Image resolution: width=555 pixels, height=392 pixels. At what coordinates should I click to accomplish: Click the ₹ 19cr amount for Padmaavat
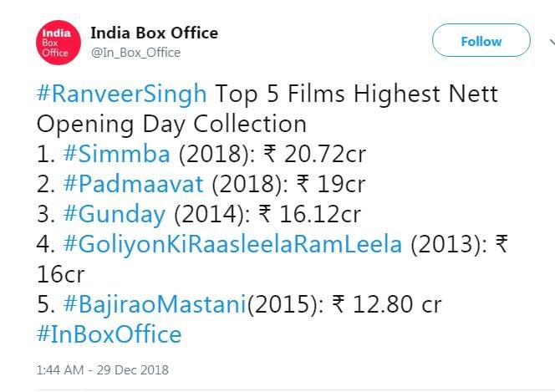pyautogui.click(x=330, y=184)
